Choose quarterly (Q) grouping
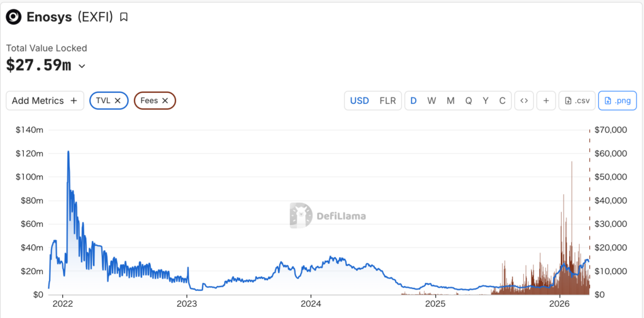644x318 pixels. 469,101
